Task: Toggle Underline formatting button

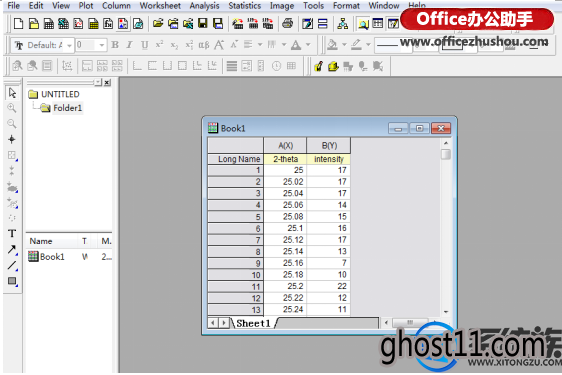Action: click(x=144, y=45)
